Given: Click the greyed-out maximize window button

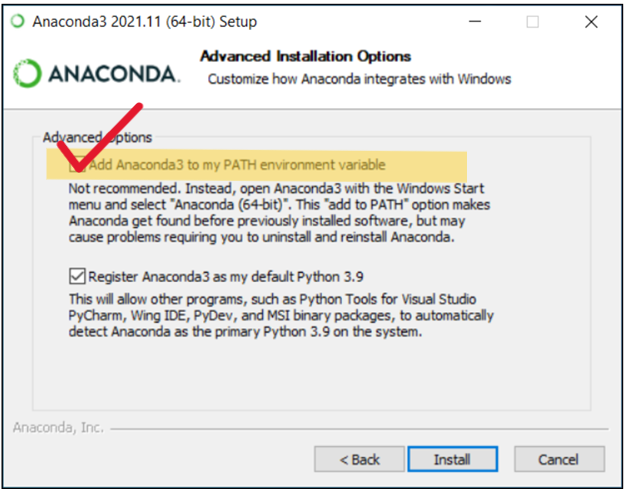Looking at the screenshot, I should point(532,22).
